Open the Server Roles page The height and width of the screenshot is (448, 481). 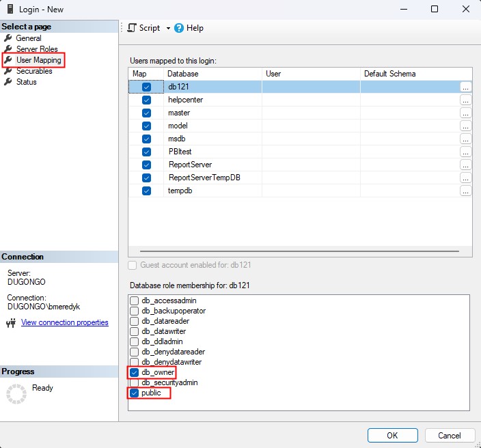tap(37, 49)
